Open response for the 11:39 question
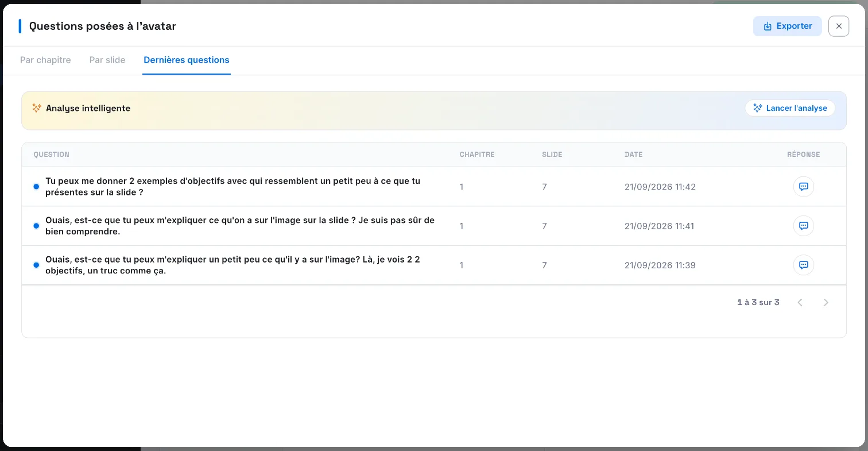Screen dimensions: 868x451 [804, 265]
